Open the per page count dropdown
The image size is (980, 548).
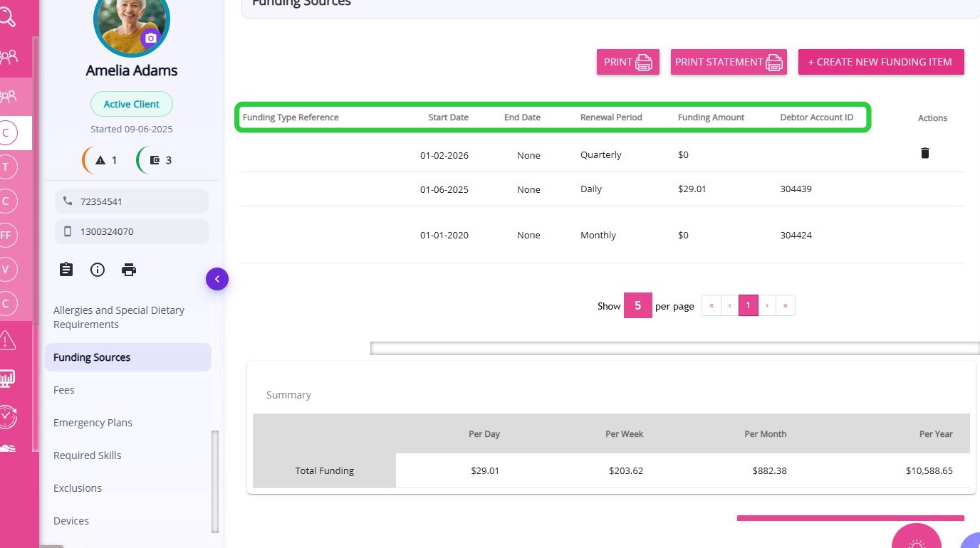pos(637,306)
